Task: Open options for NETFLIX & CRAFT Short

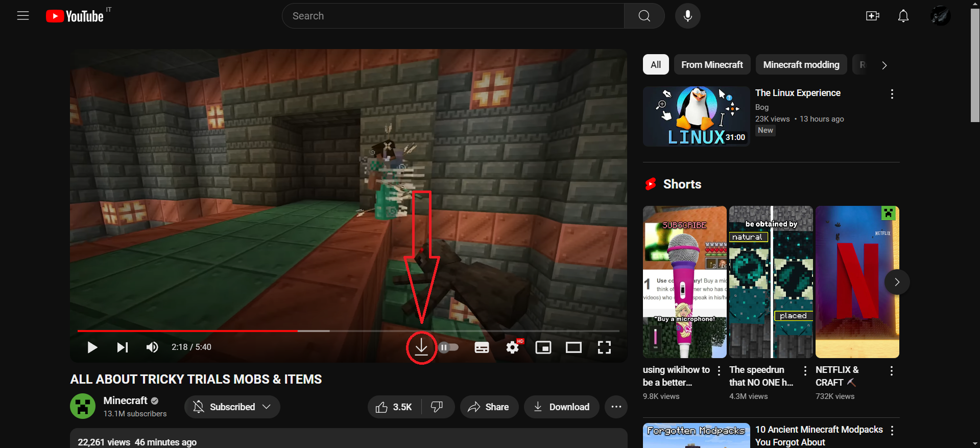Action: pos(892,371)
